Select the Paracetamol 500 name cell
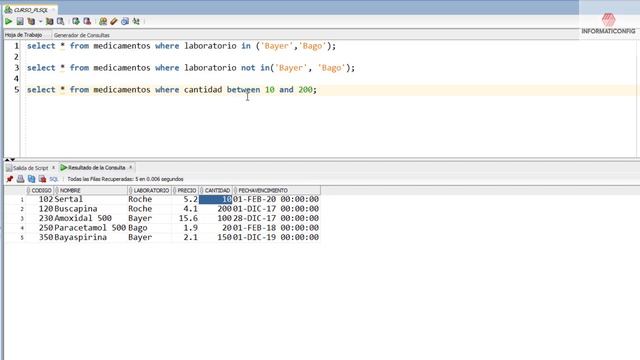Viewport: 640px width, 360px height. 91,228
